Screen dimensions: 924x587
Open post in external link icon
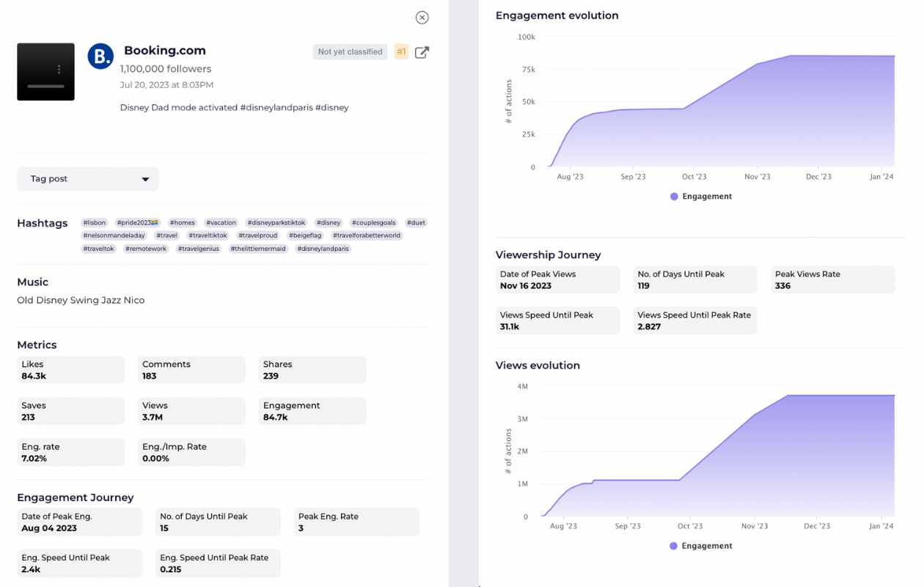[422, 52]
